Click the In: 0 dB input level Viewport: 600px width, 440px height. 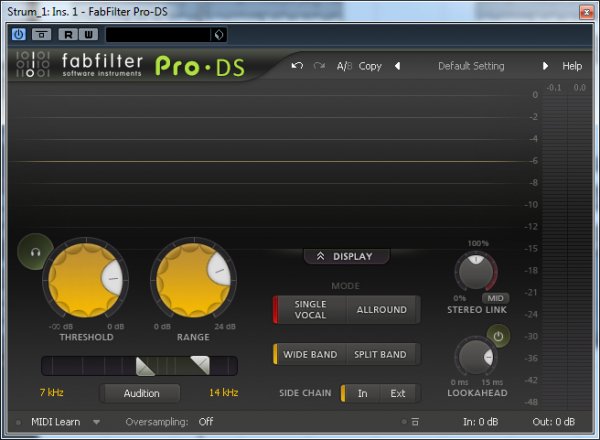point(481,422)
